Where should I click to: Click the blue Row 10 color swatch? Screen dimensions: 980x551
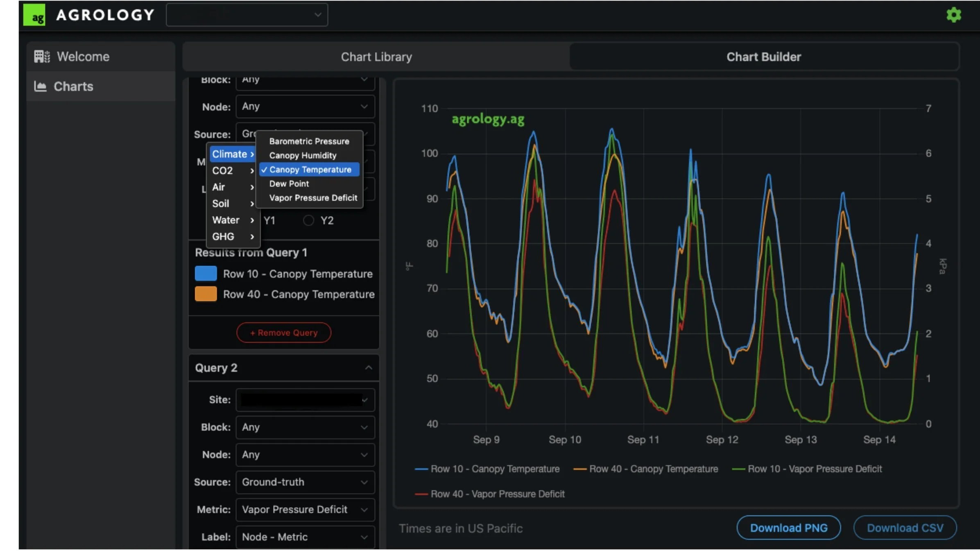pyautogui.click(x=206, y=274)
